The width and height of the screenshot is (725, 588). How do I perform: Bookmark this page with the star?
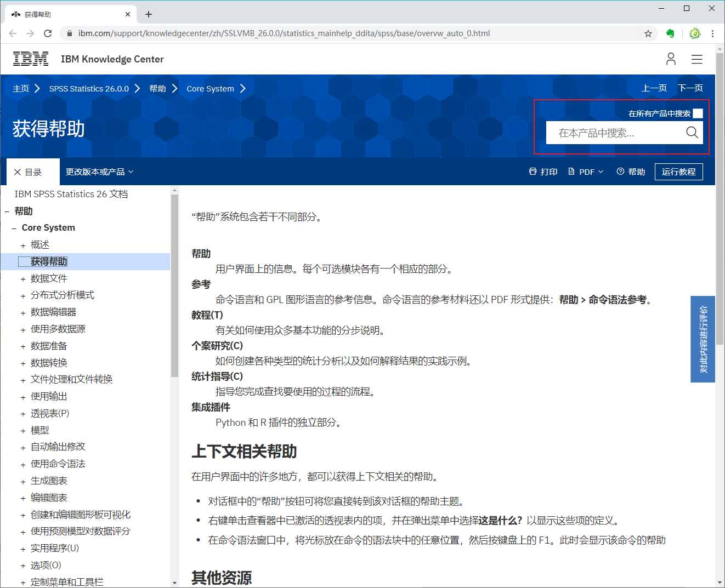pos(648,33)
